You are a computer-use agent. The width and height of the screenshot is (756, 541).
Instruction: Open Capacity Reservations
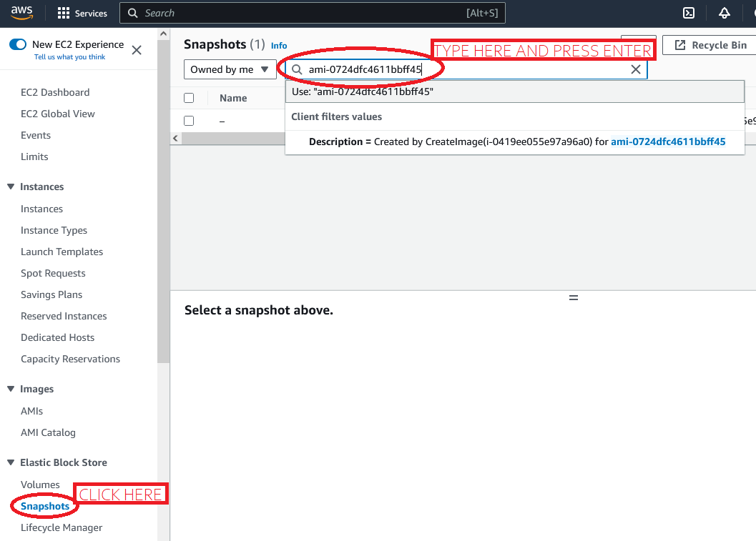70,359
